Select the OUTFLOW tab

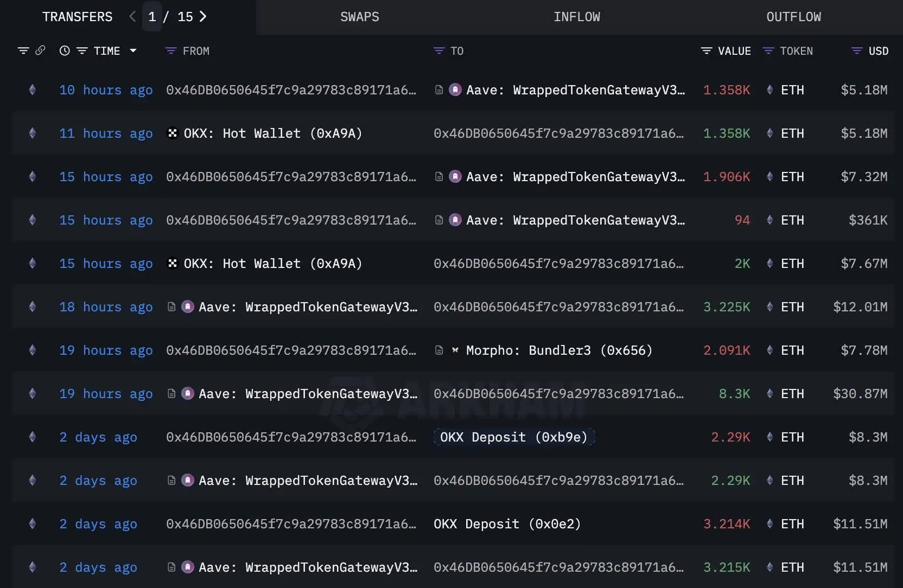click(793, 17)
